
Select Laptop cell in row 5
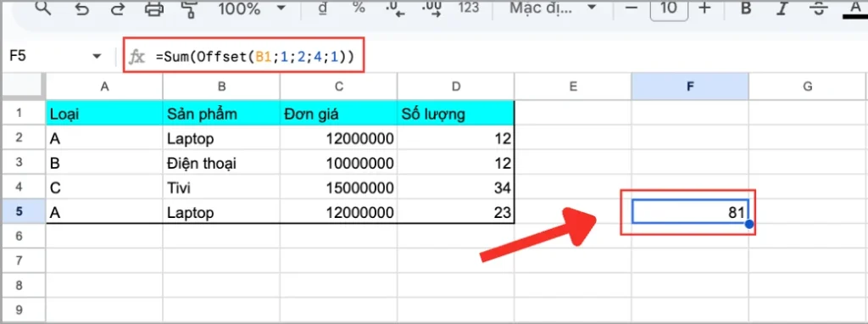coord(221,212)
